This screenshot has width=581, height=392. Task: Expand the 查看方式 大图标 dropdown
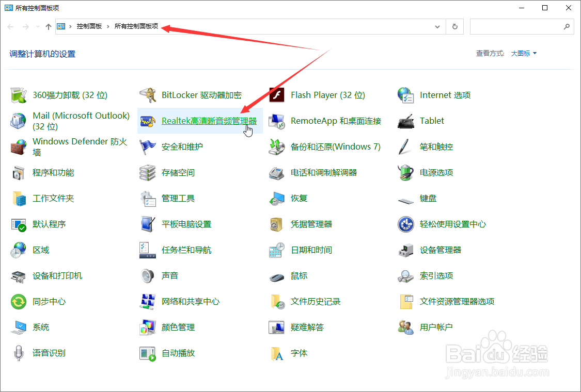pos(524,53)
